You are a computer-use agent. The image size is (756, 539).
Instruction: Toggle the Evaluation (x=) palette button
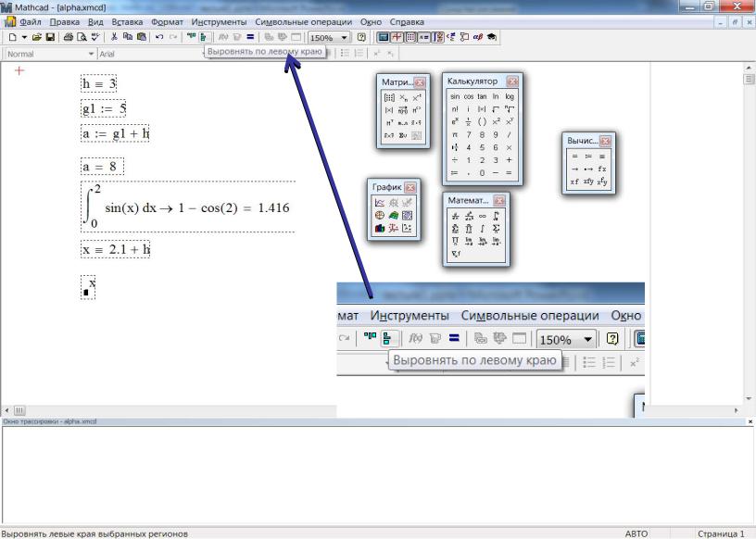[x=423, y=37]
